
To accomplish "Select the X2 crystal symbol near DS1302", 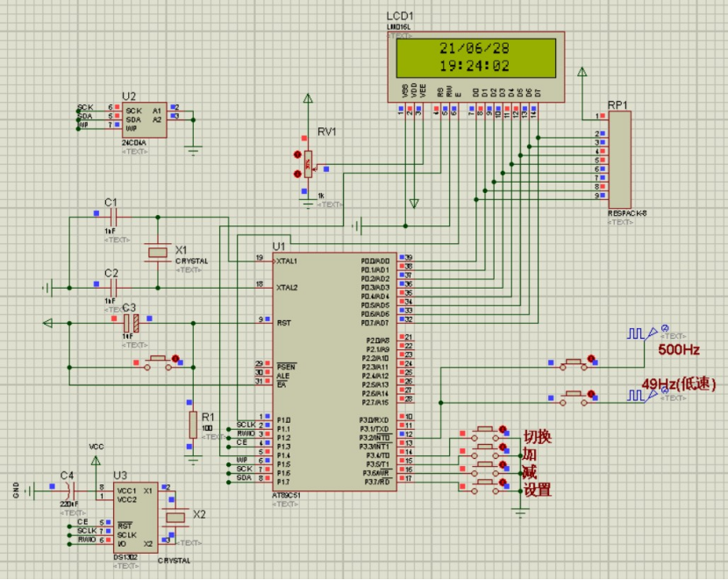I will pyautogui.click(x=175, y=518).
